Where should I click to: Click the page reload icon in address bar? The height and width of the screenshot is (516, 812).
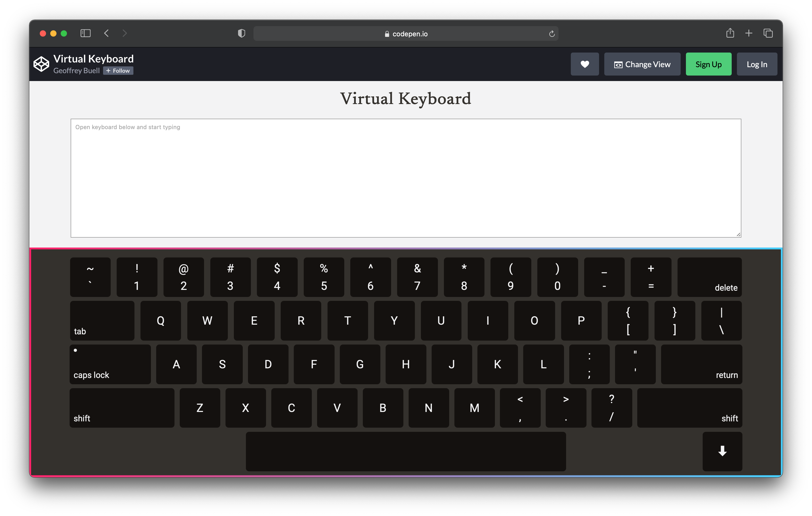(552, 34)
